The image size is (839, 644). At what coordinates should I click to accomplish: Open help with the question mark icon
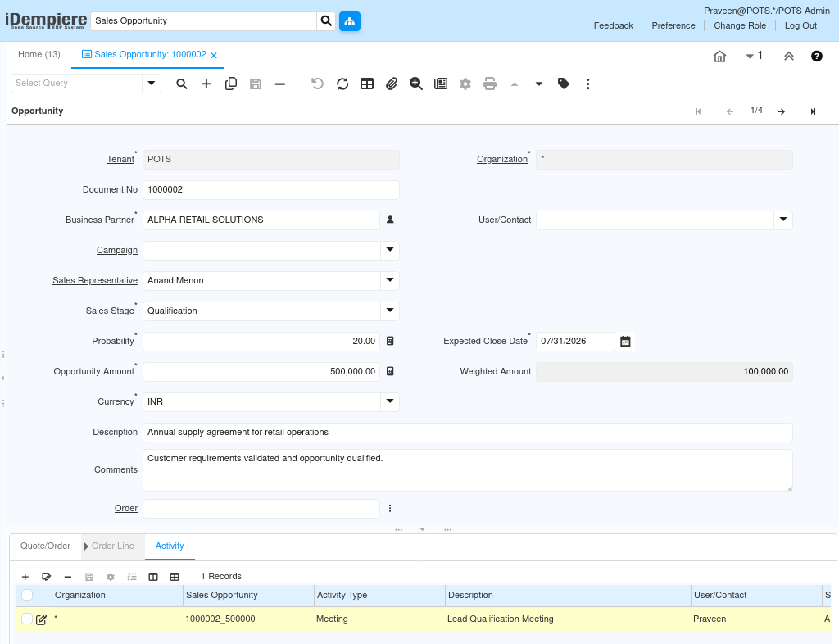tap(817, 57)
